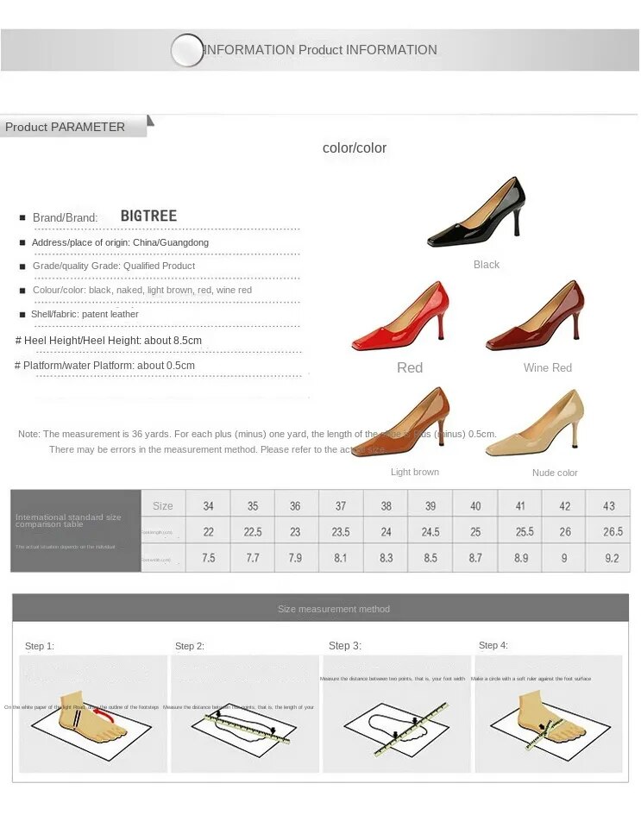Screen dimensions: 641x840
Task: Click the circle icon in the information banner
Action: pos(187,50)
